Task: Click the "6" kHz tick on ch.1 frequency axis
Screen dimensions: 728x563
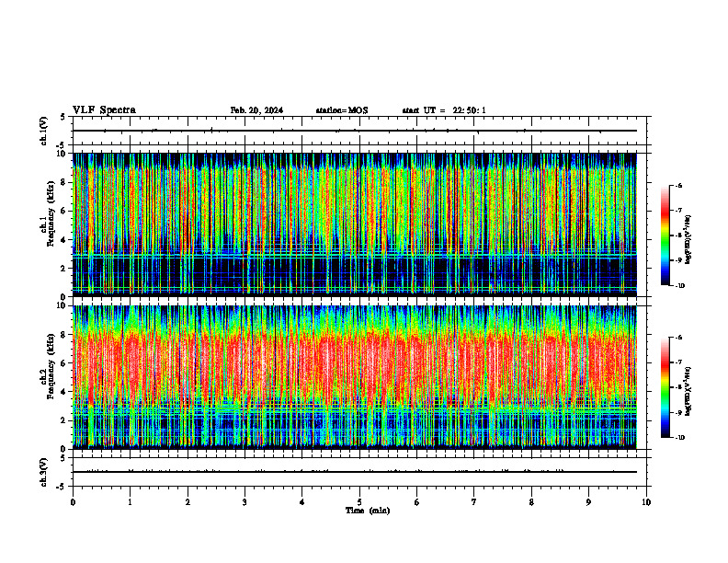Action: (64, 211)
